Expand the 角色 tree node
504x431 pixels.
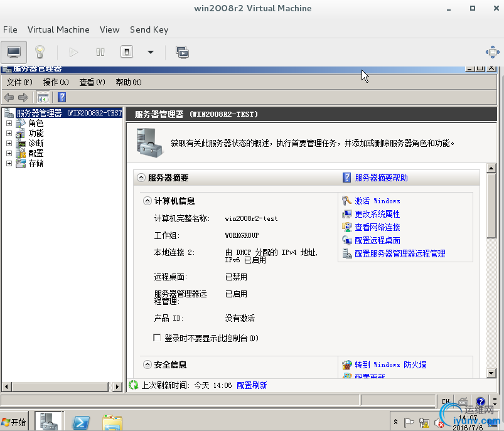pyautogui.click(x=9, y=123)
